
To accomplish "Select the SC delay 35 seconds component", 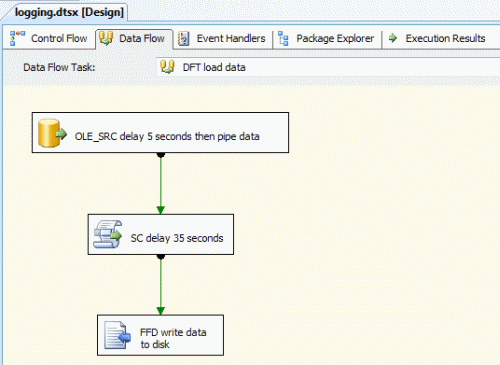I will point(161,234).
